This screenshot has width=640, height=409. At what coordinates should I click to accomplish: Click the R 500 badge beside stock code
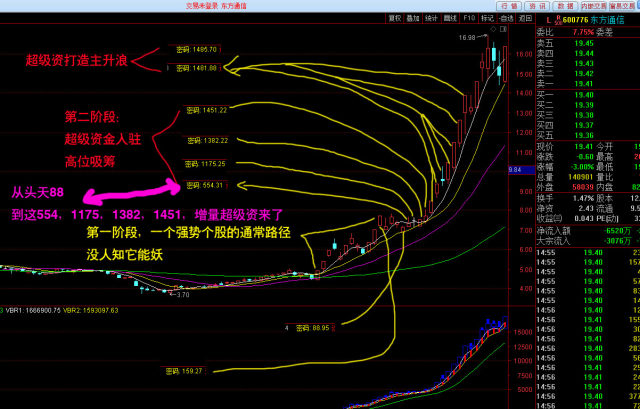558,20
